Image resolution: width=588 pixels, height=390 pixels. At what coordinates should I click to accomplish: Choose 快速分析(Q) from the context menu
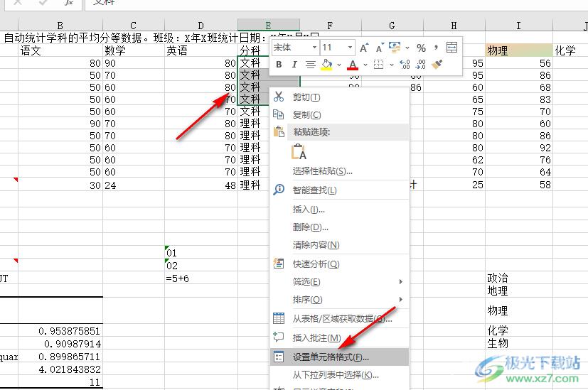[340, 264]
